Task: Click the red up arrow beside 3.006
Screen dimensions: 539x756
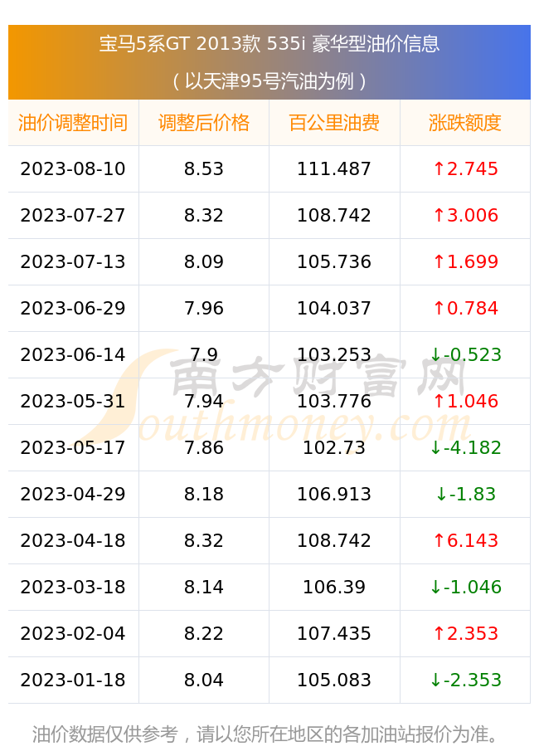Action: pyautogui.click(x=439, y=215)
